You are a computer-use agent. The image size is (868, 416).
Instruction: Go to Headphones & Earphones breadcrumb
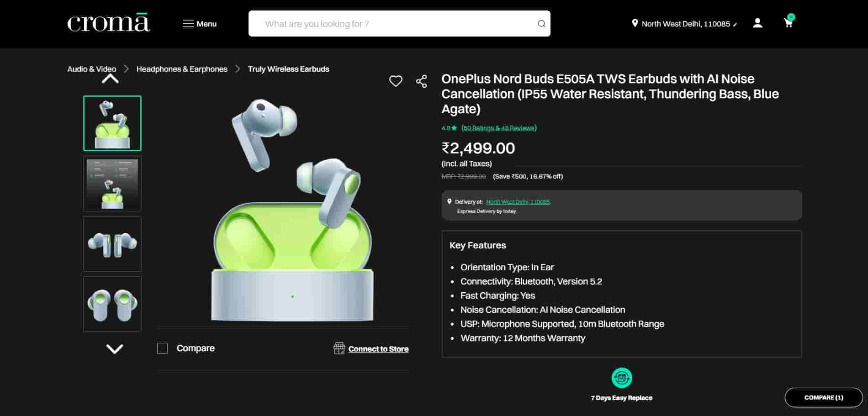coord(182,69)
